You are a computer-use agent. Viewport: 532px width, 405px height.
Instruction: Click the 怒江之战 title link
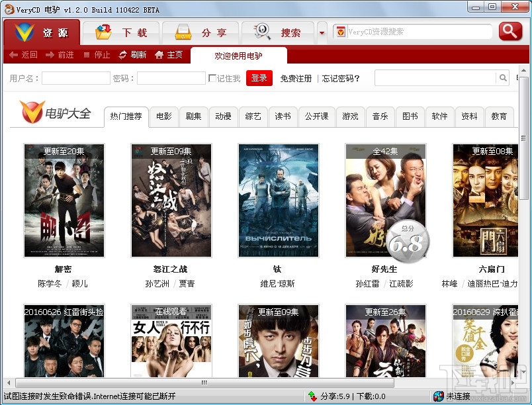click(x=170, y=269)
